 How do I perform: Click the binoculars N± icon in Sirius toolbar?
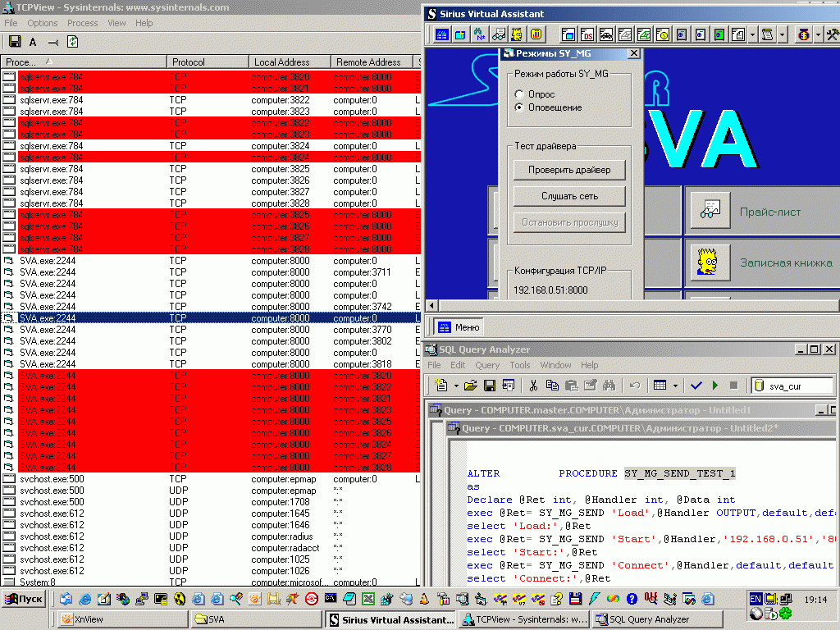point(479,34)
